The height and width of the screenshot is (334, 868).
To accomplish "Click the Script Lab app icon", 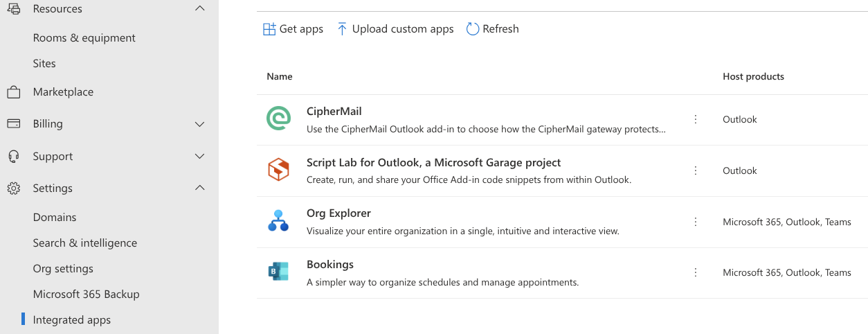I will click(x=278, y=170).
